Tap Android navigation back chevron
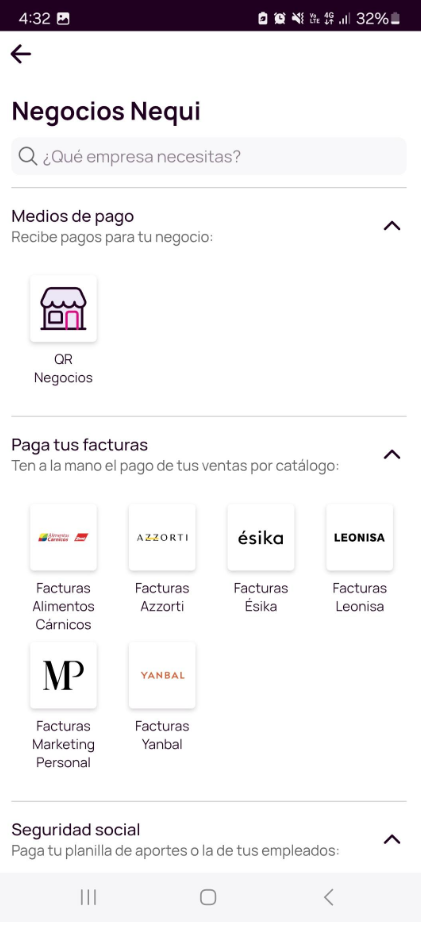The height and width of the screenshot is (932, 421). click(x=328, y=897)
